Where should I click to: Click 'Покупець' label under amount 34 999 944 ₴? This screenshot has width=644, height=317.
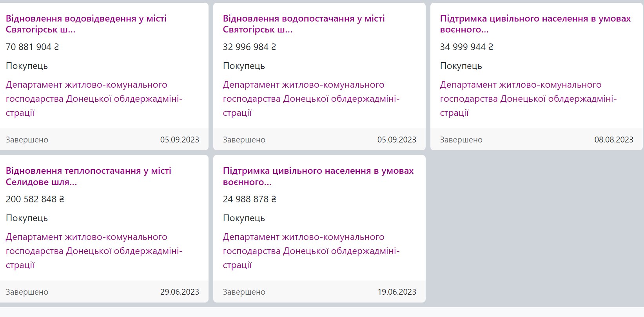pyautogui.click(x=461, y=66)
